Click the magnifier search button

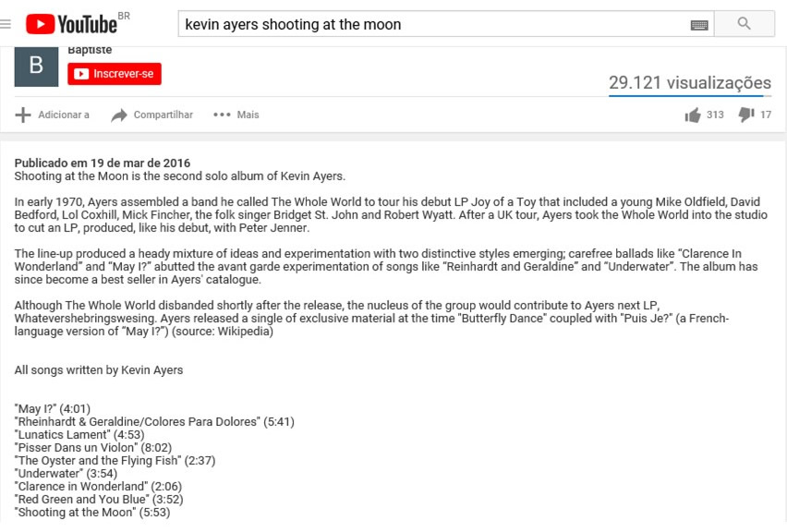pyautogui.click(x=745, y=24)
